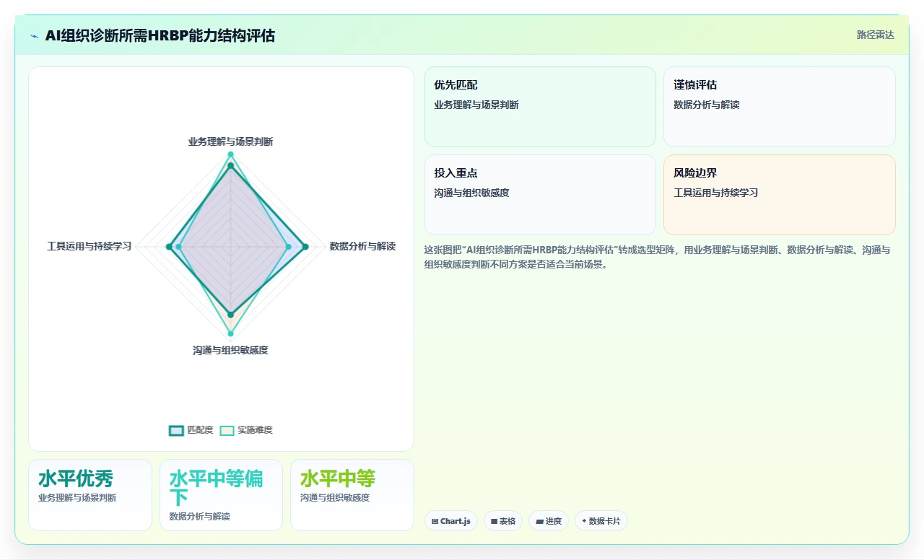Open the 谨慎评估 card
The width and height of the screenshot is (924, 560).
[x=780, y=107]
